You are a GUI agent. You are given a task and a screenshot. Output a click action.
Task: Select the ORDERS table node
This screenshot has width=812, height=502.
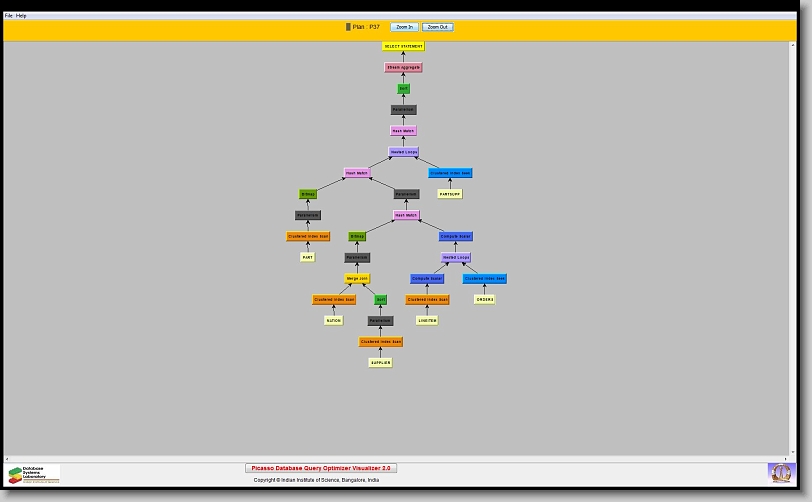[x=485, y=299]
